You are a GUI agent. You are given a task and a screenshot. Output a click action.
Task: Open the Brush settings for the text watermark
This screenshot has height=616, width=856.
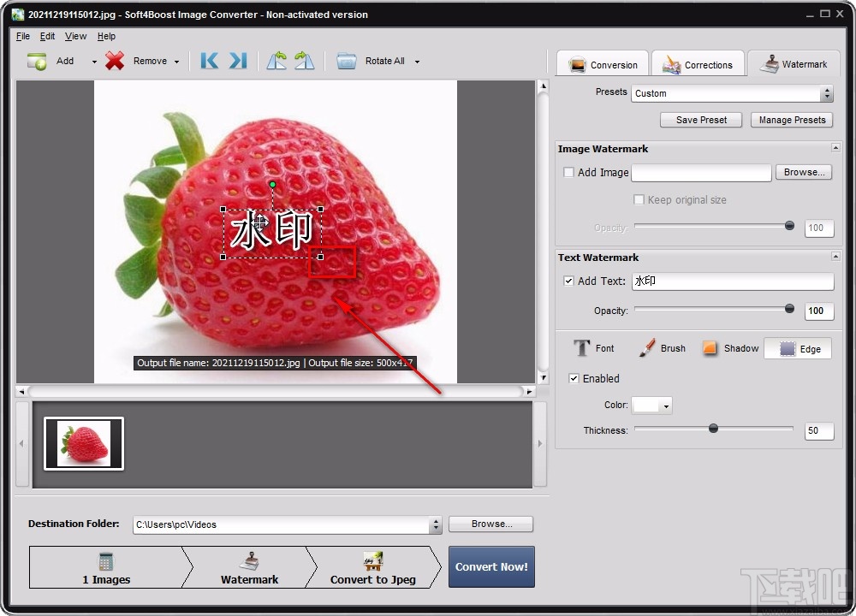pos(662,348)
